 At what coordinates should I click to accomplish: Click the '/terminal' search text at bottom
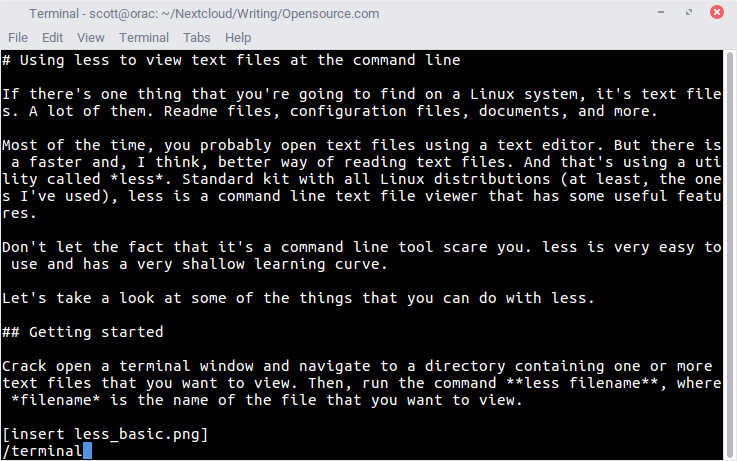pyautogui.click(x=43, y=451)
